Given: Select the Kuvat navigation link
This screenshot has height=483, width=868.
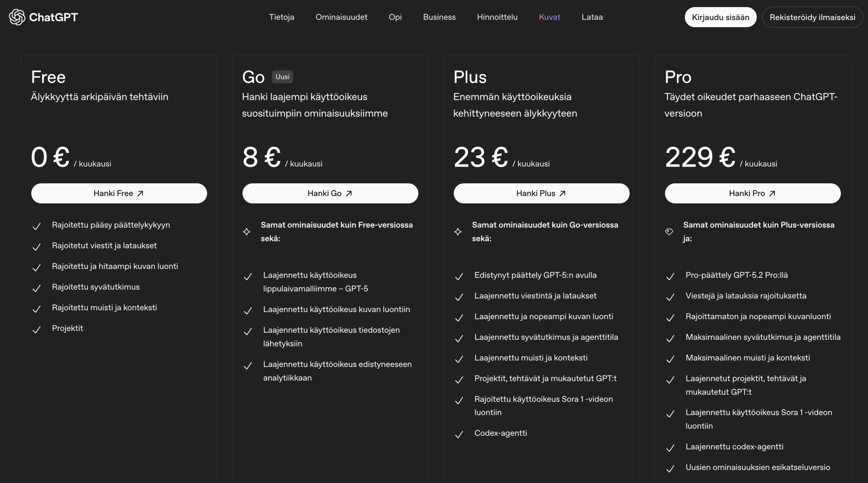Looking at the screenshot, I should click(550, 17).
